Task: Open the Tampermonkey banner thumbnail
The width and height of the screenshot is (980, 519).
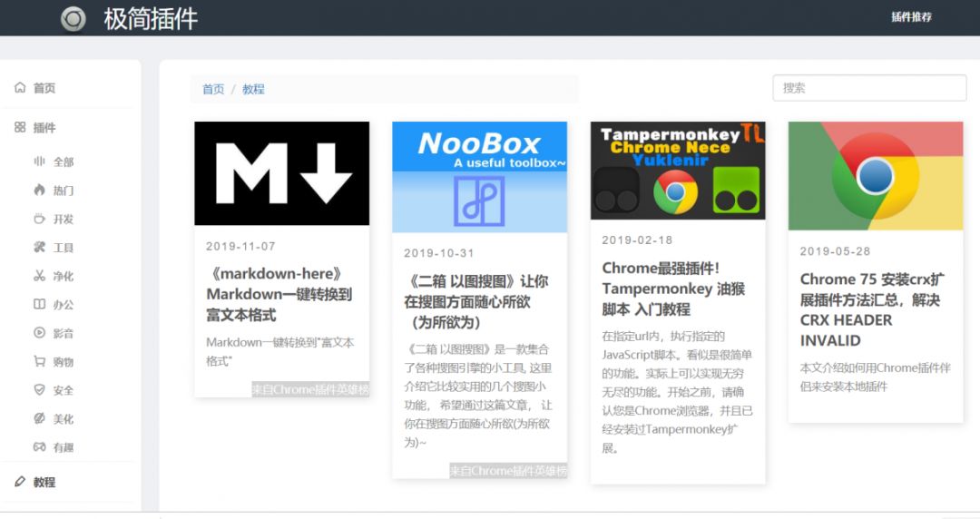Action: 678,170
